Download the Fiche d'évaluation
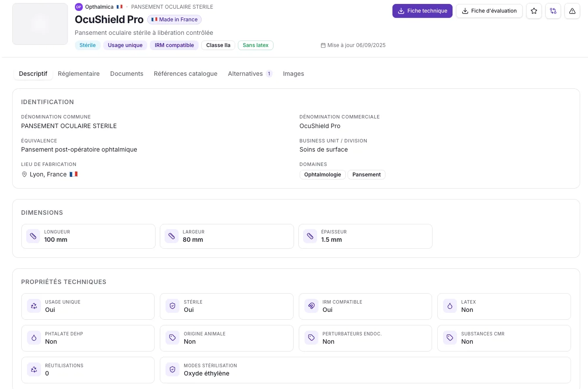This screenshot has height=389, width=588. click(489, 11)
